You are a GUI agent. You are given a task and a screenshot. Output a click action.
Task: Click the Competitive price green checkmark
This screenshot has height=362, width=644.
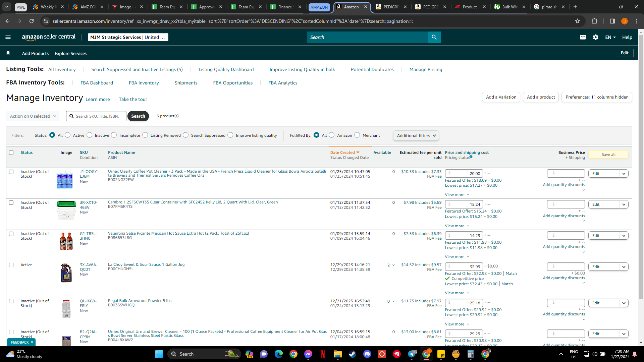coord(447,279)
